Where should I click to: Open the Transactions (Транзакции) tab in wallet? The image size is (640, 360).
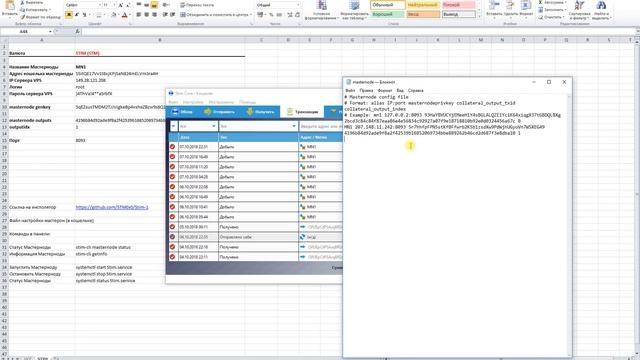pos(302,111)
